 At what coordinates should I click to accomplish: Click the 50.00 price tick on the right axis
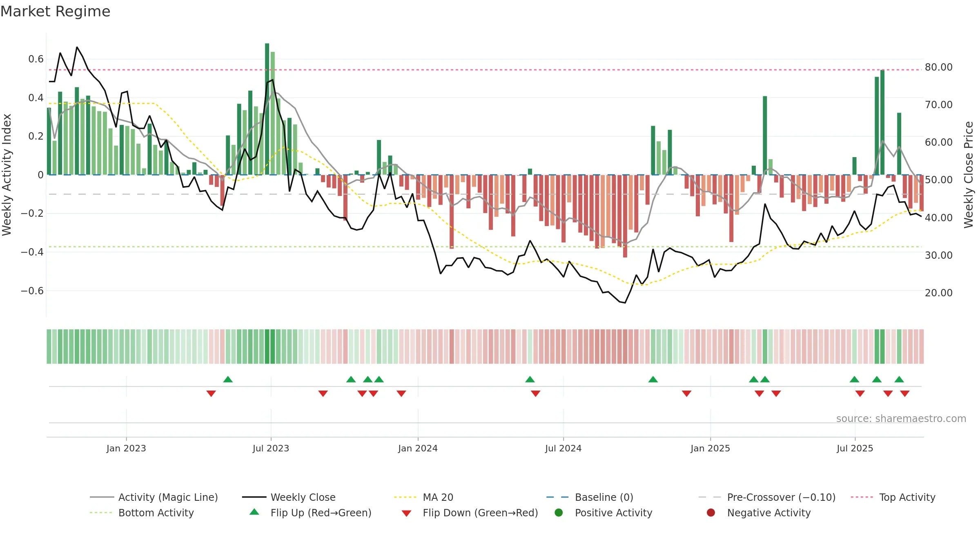coord(939,180)
